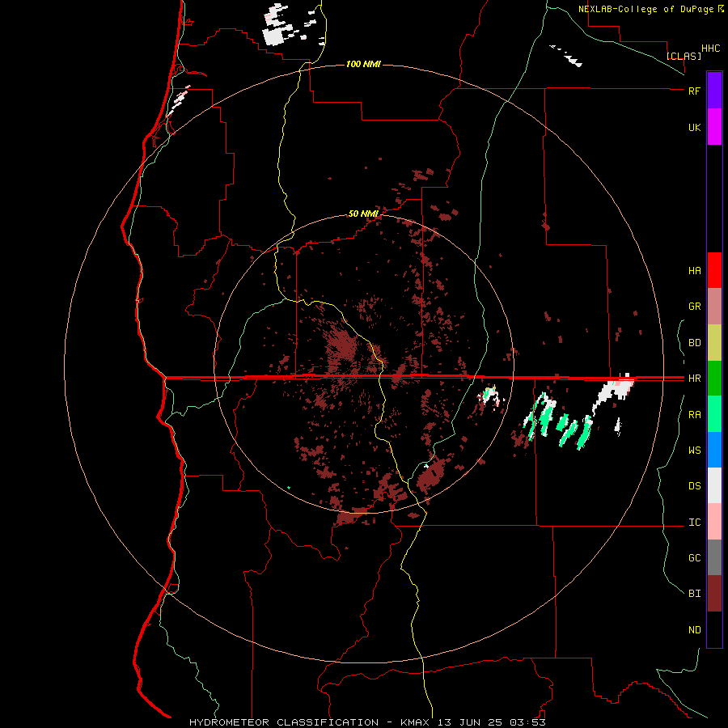Click the IC pink legend swatch
Screen dimensions: 728x728
coord(714,522)
